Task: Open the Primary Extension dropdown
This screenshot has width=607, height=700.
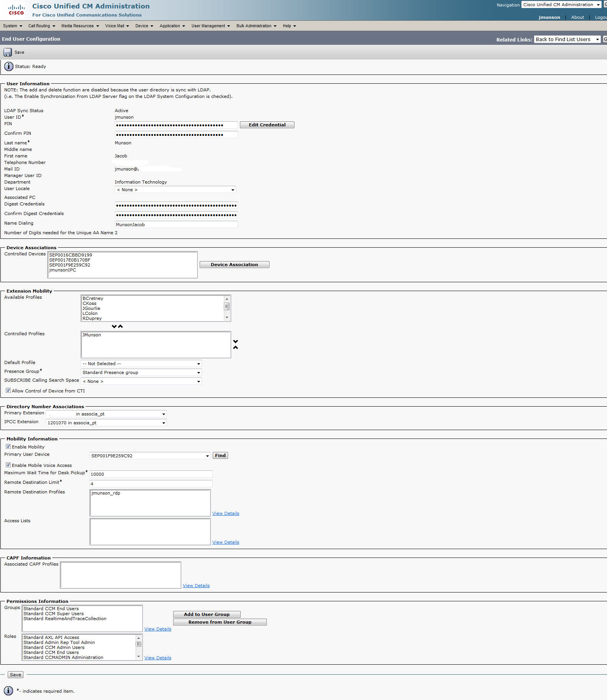Action: click(106, 414)
